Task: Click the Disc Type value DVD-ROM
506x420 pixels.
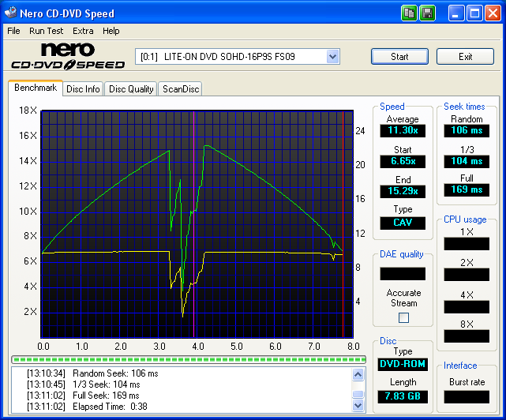Action: tap(403, 364)
